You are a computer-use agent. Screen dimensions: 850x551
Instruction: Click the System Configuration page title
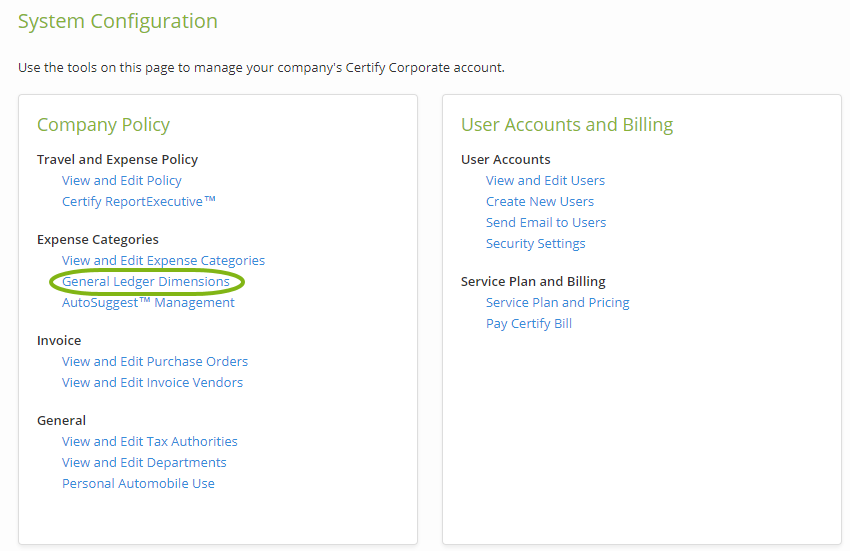coord(118,21)
